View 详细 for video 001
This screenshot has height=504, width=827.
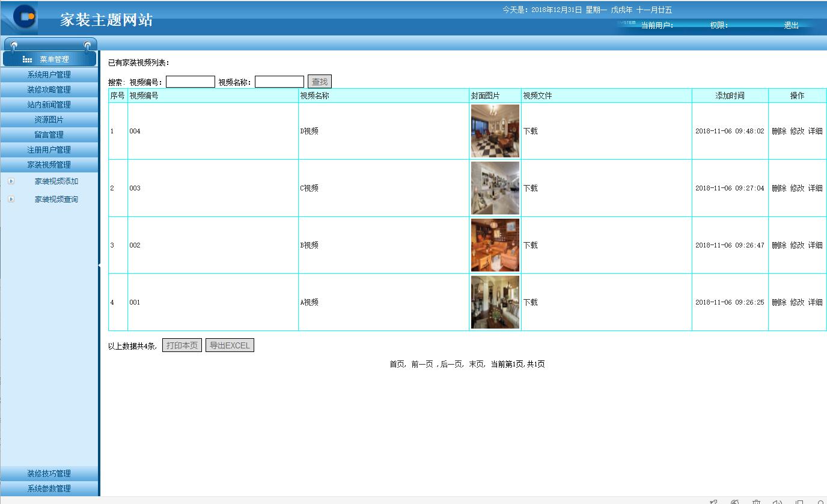point(815,302)
